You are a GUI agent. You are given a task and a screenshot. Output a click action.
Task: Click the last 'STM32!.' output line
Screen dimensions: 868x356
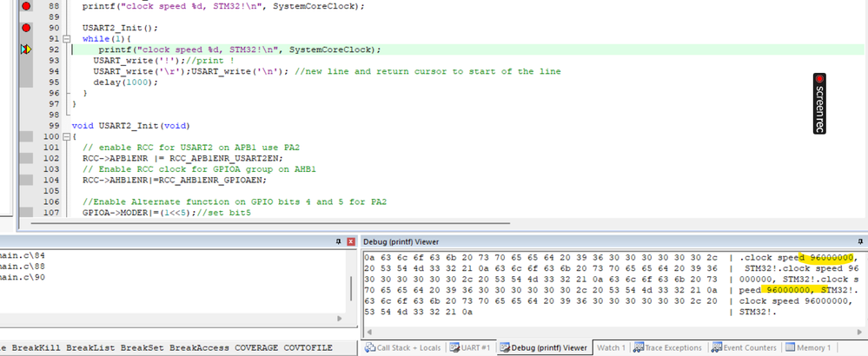pyautogui.click(x=759, y=312)
